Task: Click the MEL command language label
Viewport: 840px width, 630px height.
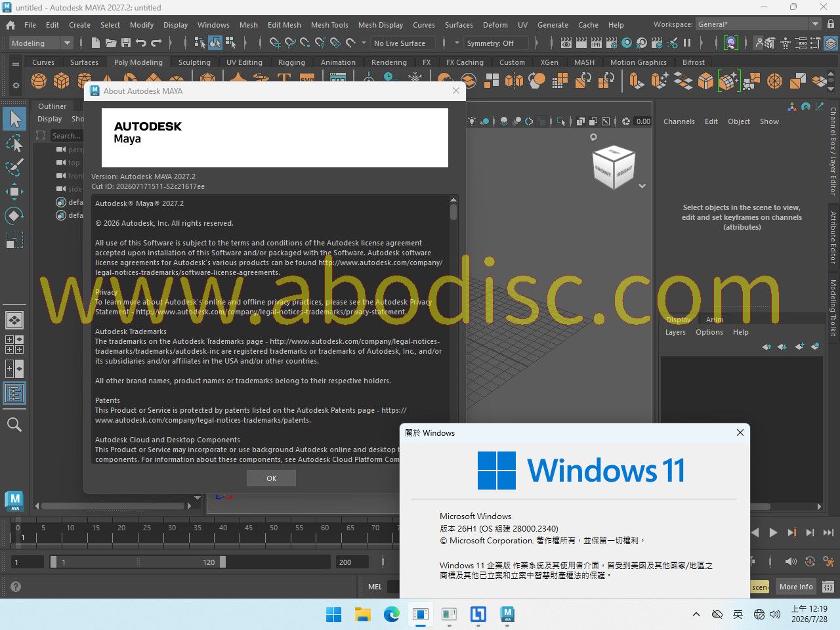Action: (x=375, y=587)
